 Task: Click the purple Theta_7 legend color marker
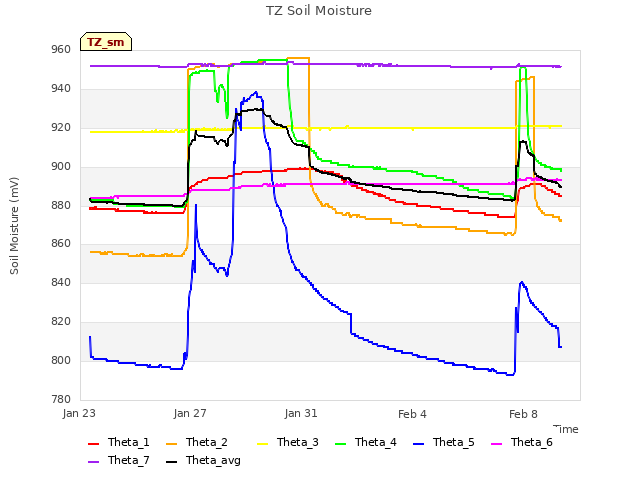tap(94, 462)
